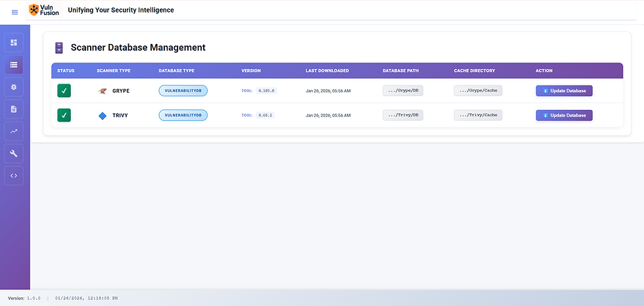Image resolution: width=644 pixels, height=306 pixels.
Task: Click the green status check for Trivy
Action: (64, 115)
